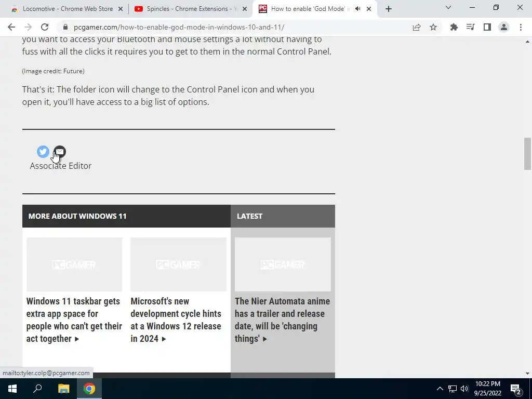This screenshot has height=399, width=532.
Task: Click thumbnail above Microsoft's new development article
Action: pos(178,264)
